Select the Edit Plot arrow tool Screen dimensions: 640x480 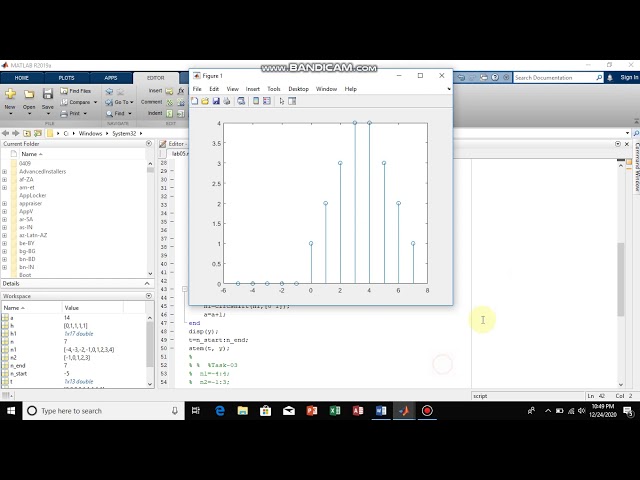282,101
